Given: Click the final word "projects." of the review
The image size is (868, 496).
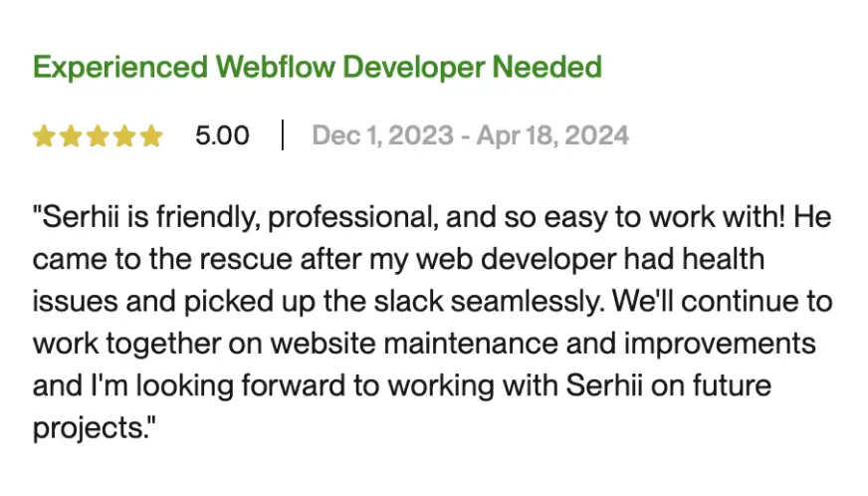Looking at the screenshot, I should coord(95,428).
